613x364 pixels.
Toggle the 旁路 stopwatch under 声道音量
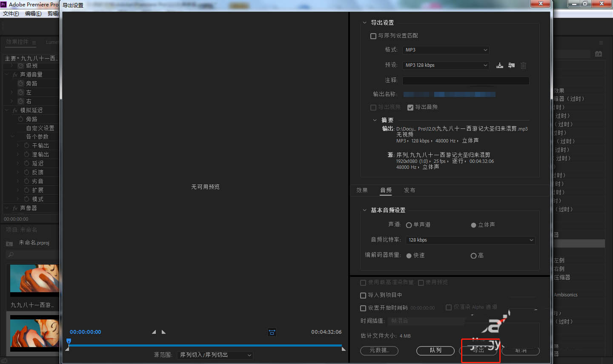click(x=21, y=83)
